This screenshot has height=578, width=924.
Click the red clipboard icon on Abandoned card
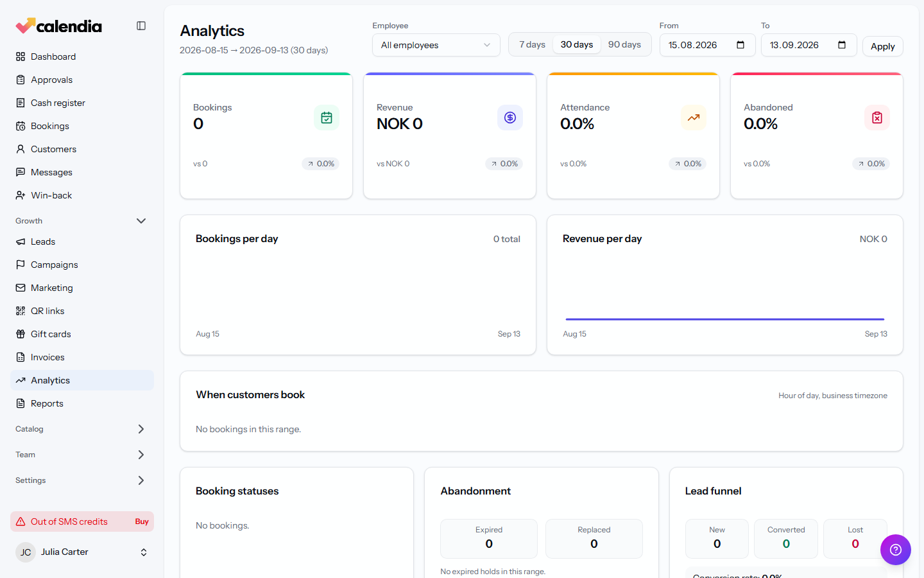pyautogui.click(x=877, y=118)
